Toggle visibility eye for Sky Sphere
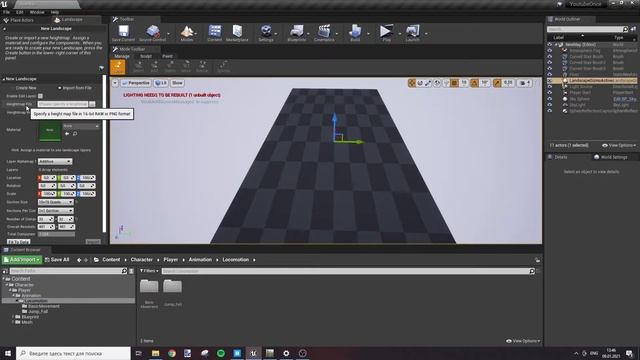Viewport: 640px width, 360px height. pos(550,99)
